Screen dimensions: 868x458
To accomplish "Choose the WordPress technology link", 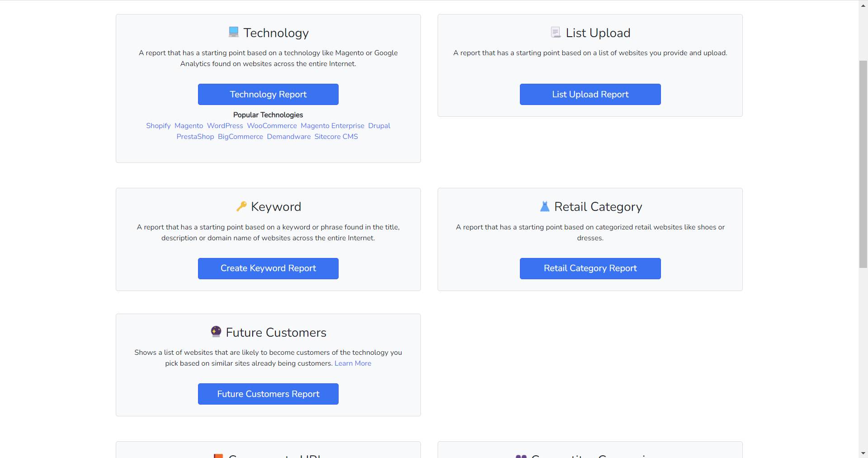I will pyautogui.click(x=225, y=126).
